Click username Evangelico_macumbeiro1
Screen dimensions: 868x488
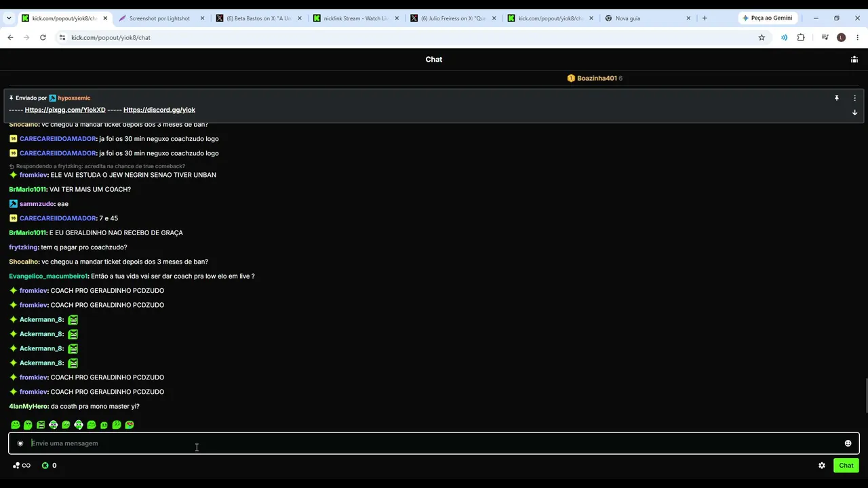[x=48, y=277]
